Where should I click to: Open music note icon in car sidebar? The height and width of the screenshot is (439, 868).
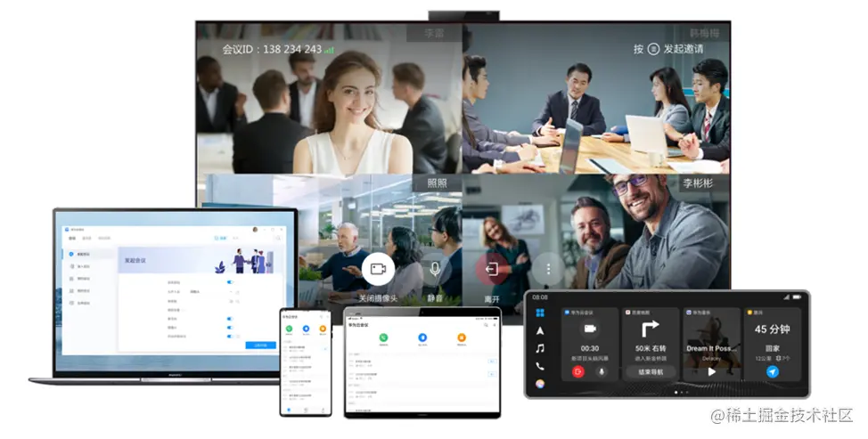[540, 348]
